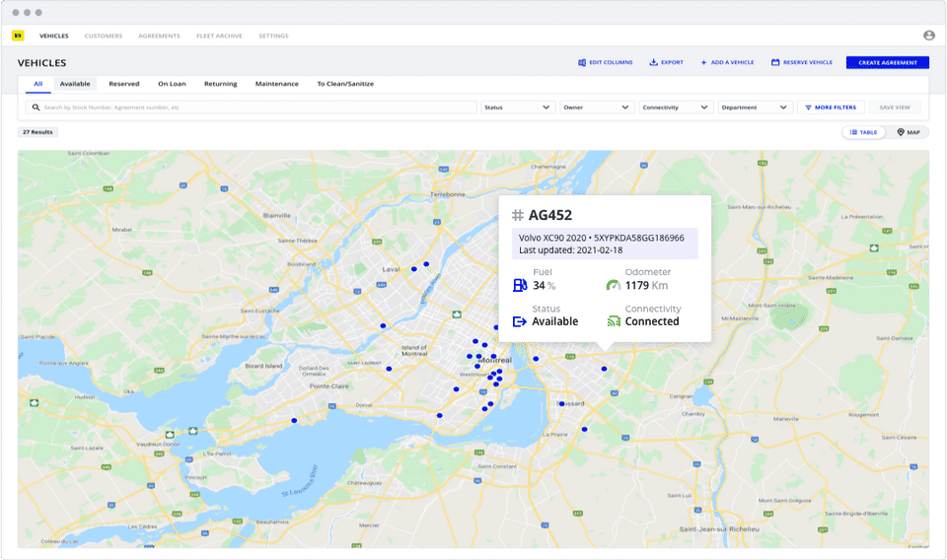Click the vehicle marker southeast of Dorval
The image size is (947, 560).
pyautogui.click(x=440, y=416)
